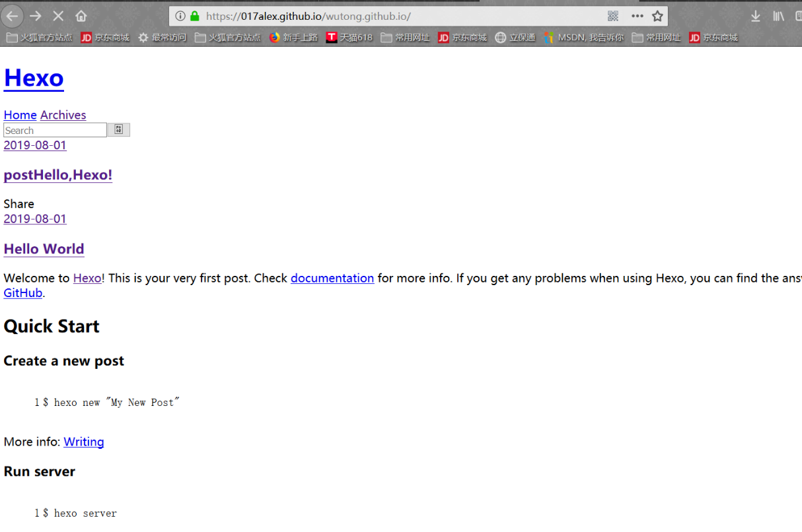Open page actions three-dot menu
The height and width of the screenshot is (532, 802).
637,16
